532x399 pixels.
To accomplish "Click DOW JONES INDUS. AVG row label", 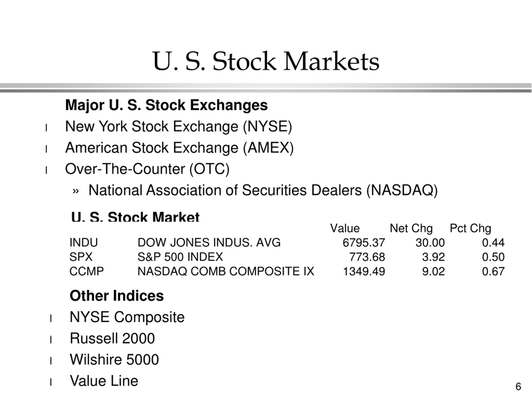I will pos(209,243).
